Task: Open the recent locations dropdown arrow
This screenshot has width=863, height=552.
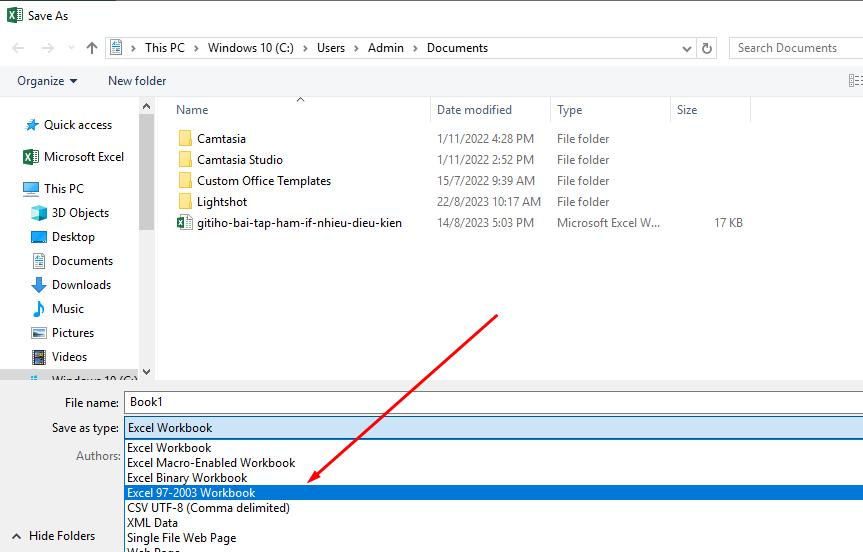Action: 71,48
